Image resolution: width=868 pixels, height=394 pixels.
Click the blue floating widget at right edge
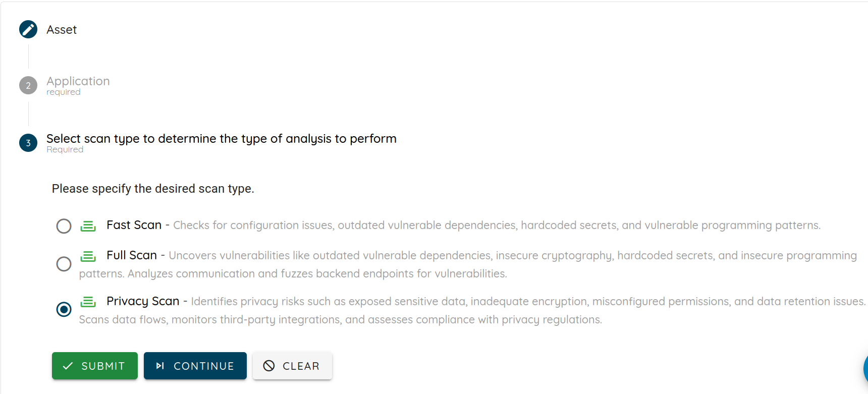click(865, 368)
